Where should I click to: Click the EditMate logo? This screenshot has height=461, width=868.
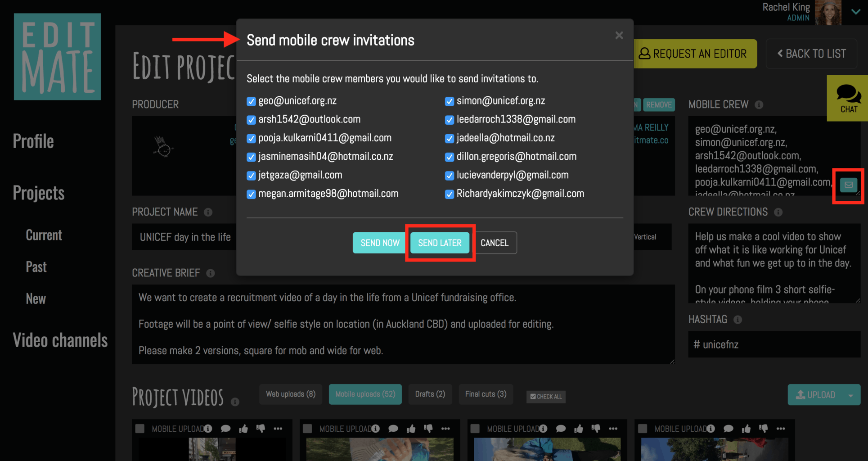click(x=57, y=57)
